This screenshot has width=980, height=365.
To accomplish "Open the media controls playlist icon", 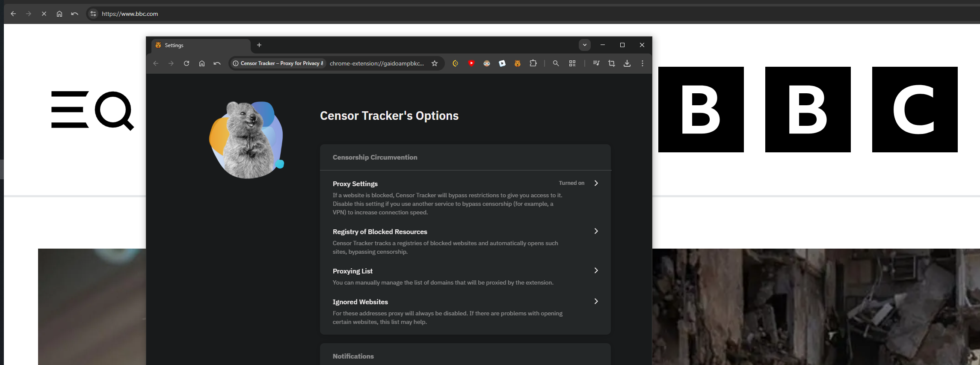I will [x=596, y=63].
